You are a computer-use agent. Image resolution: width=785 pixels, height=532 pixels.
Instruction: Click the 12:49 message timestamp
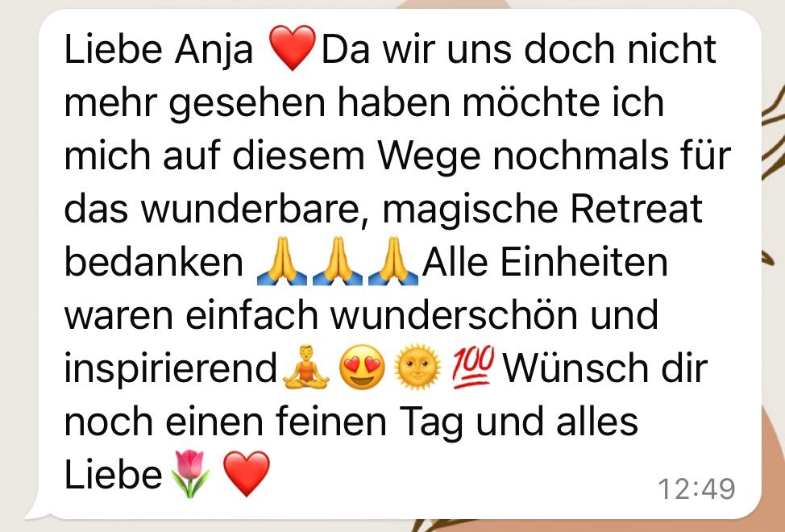click(696, 489)
